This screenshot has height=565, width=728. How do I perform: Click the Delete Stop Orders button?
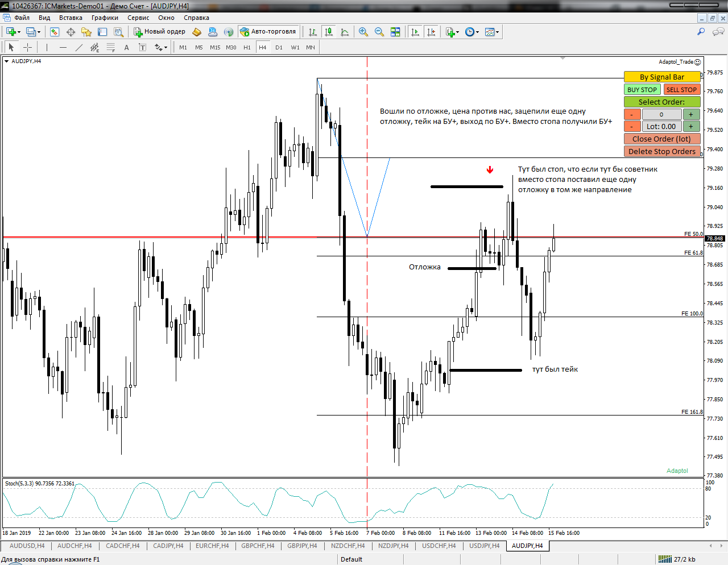click(662, 151)
